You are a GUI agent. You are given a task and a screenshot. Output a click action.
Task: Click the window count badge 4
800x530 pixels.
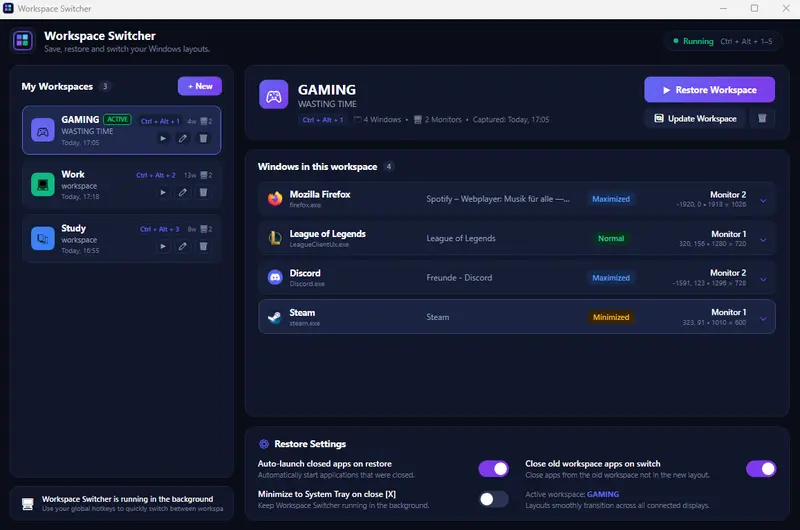click(389, 167)
